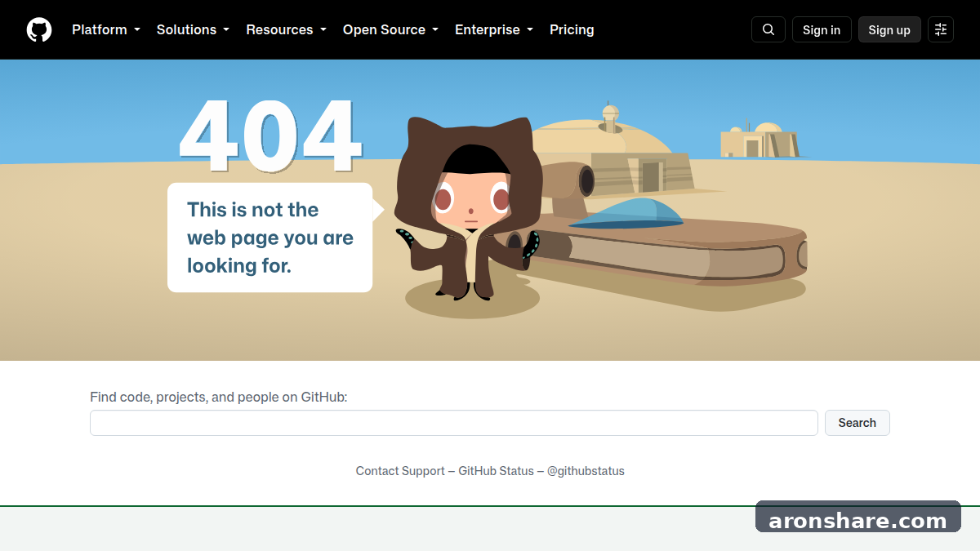Open the Contact Support link
The image size is (980, 551).
click(x=400, y=471)
